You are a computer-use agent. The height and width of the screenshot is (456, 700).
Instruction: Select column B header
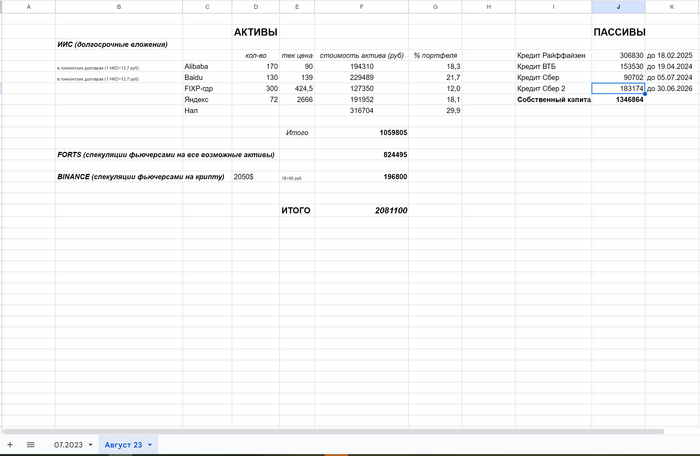coord(119,7)
